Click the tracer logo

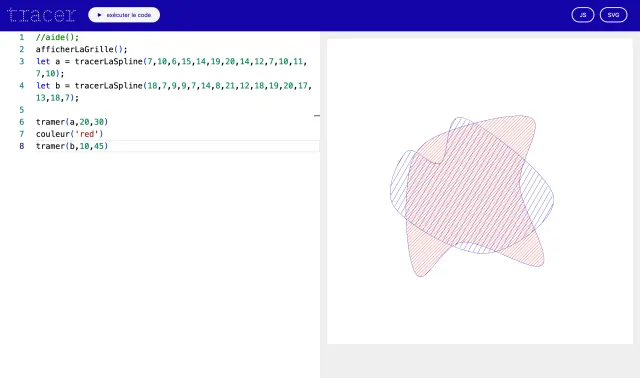tap(41, 15)
